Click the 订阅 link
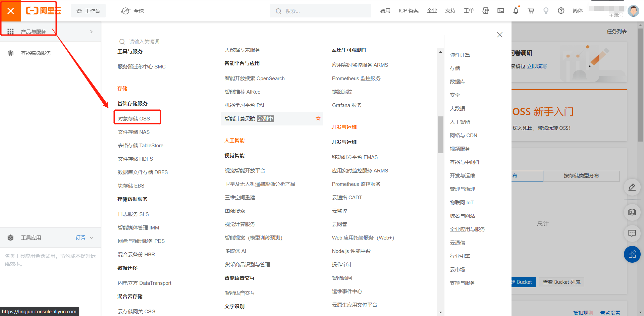Viewport: 644px width, 316px height. 80,238
